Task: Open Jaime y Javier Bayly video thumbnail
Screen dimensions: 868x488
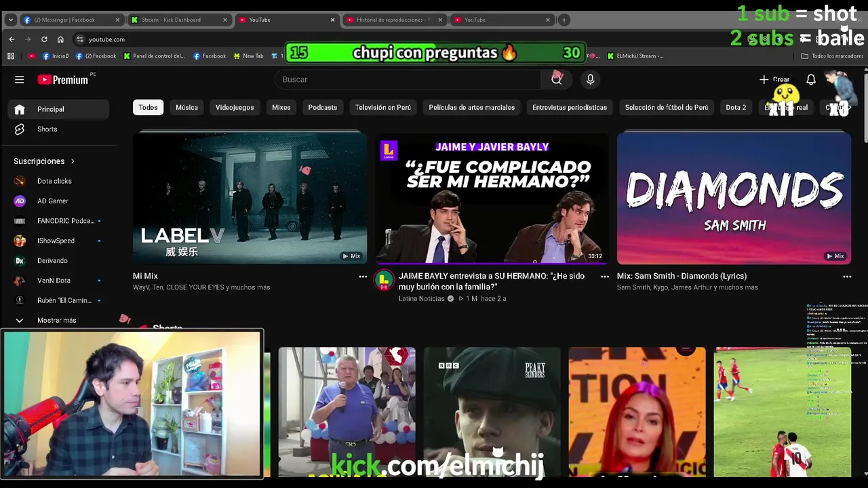Action: 492,198
